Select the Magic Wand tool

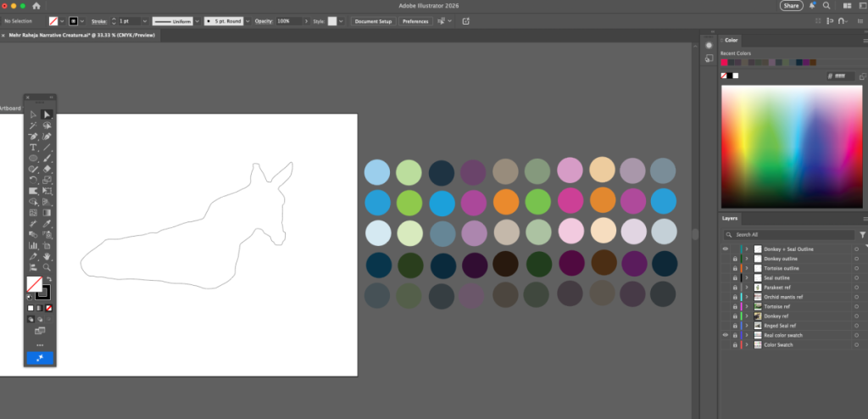(x=33, y=126)
